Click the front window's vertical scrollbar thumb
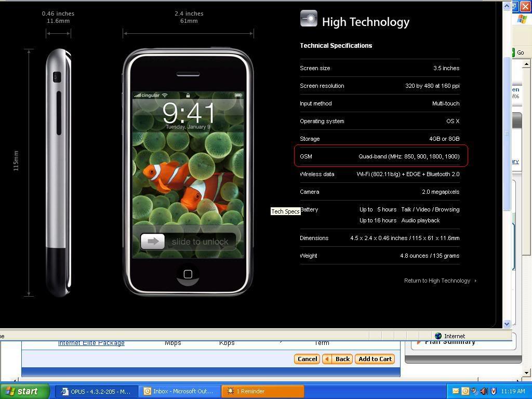This screenshot has width=532, height=399. (507, 134)
